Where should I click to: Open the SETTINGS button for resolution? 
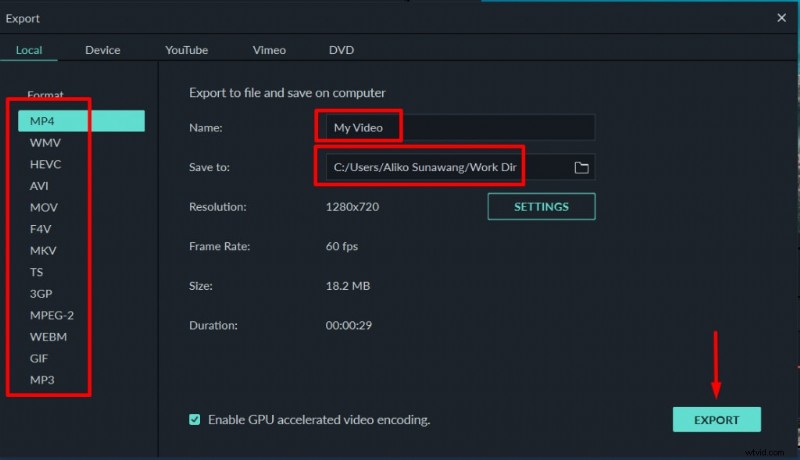(541, 207)
